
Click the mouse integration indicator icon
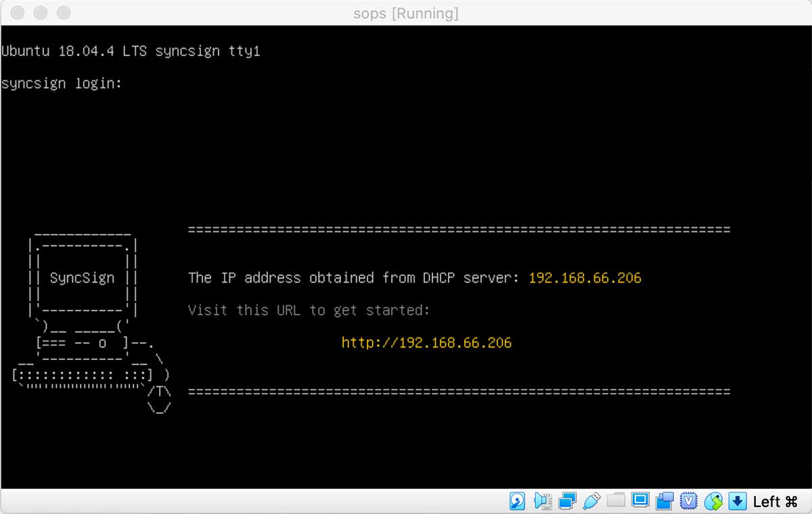click(713, 501)
